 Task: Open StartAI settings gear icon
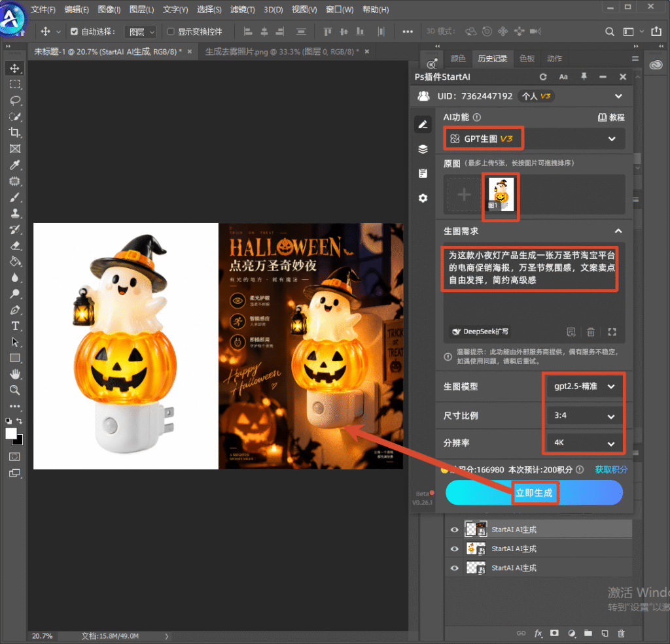[423, 198]
